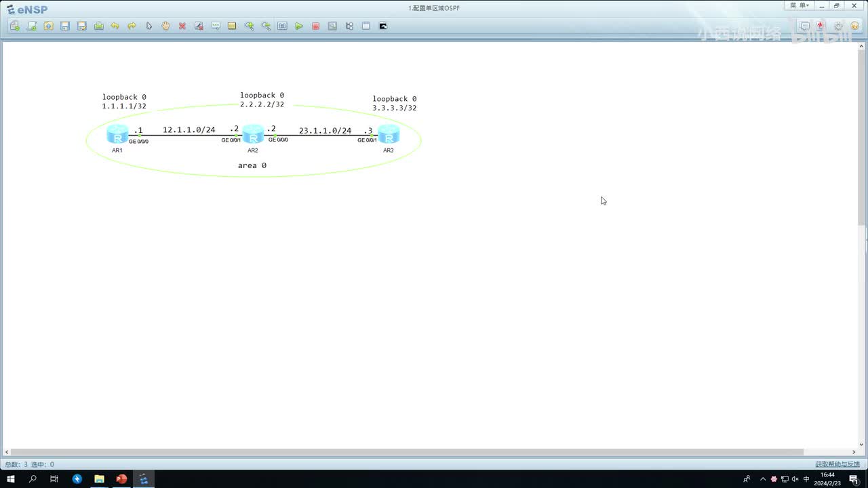Click the yellow help arrow icon
Screen dimensions: 868x488
click(854, 26)
